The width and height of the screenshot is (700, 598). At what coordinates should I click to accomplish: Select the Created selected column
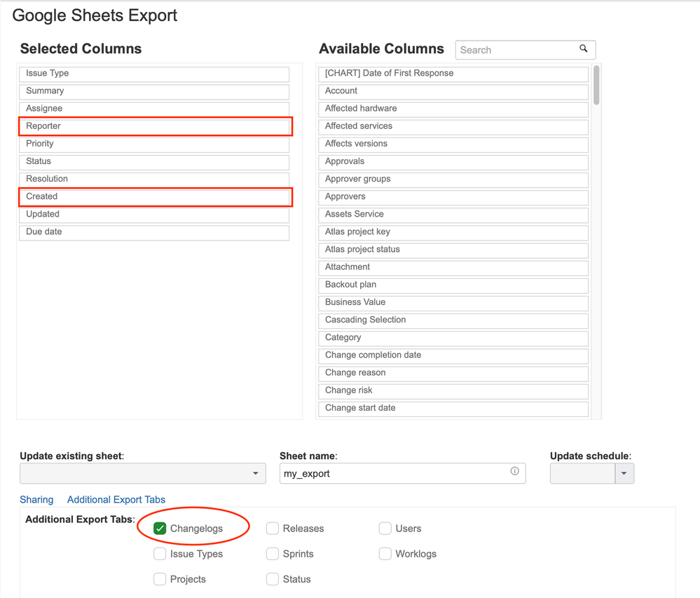[154, 197]
